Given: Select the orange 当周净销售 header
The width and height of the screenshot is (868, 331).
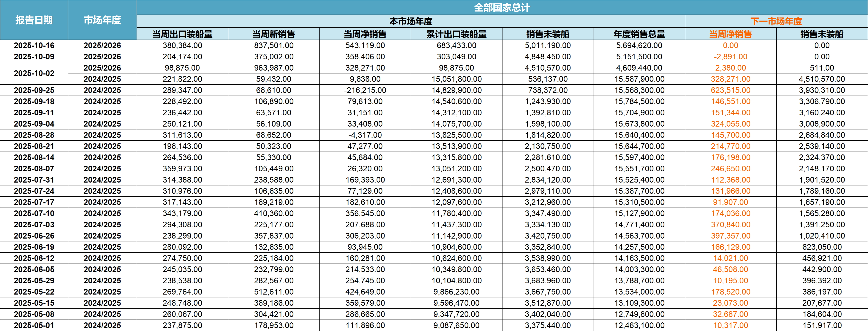Looking at the screenshot, I should pos(730,34).
